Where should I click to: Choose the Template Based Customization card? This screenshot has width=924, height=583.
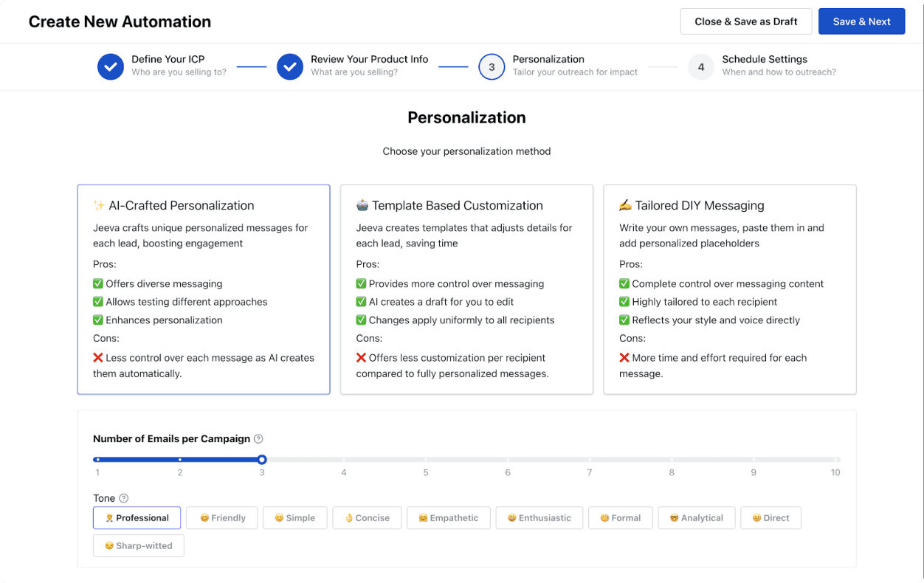[x=466, y=289]
